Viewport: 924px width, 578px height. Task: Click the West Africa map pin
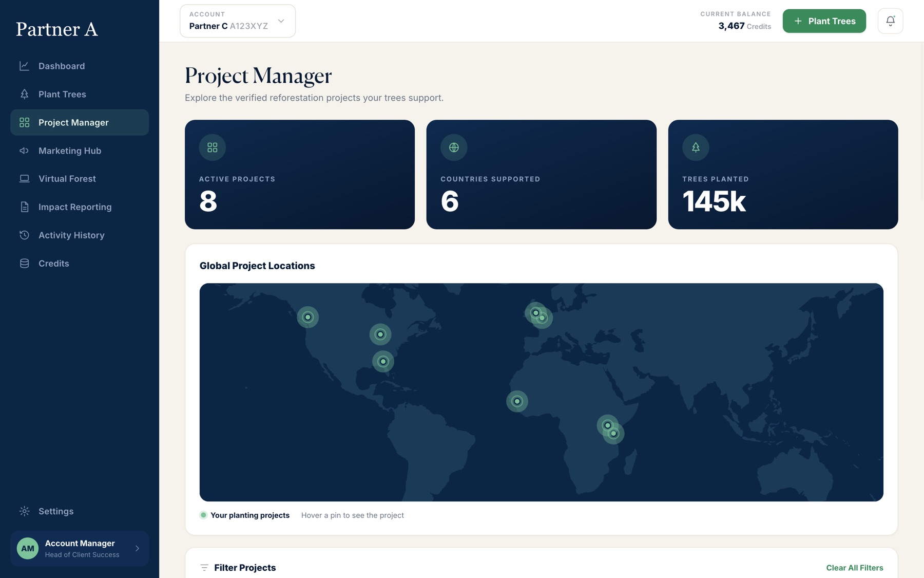click(x=517, y=401)
